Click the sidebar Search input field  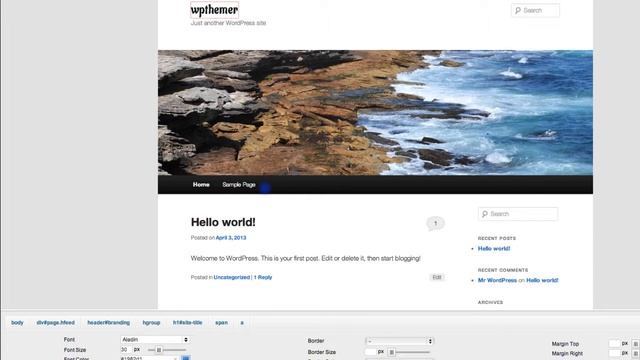point(518,214)
